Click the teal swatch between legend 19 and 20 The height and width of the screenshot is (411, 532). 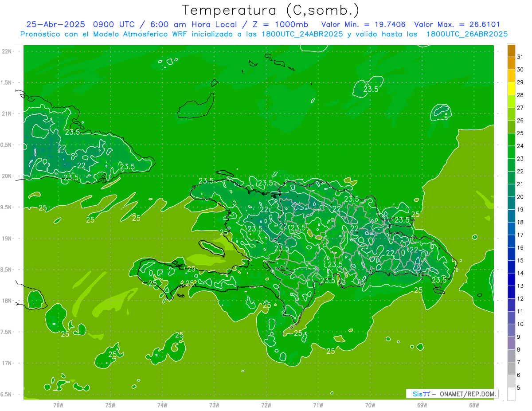point(511,204)
